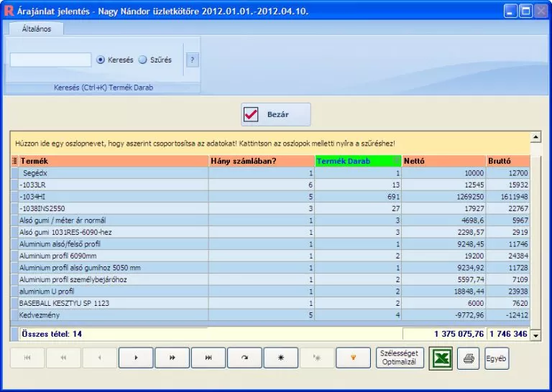Screen dimensions: 552x392
Task: Click the printer icon
Action: (x=469, y=358)
